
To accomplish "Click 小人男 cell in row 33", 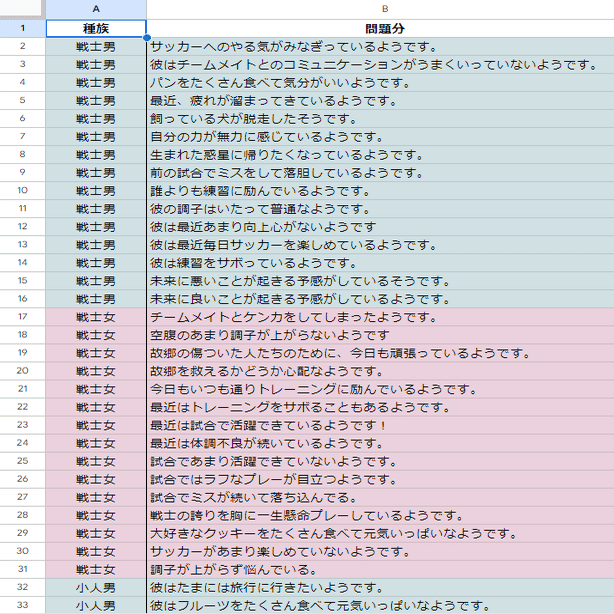I will pos(96,605).
